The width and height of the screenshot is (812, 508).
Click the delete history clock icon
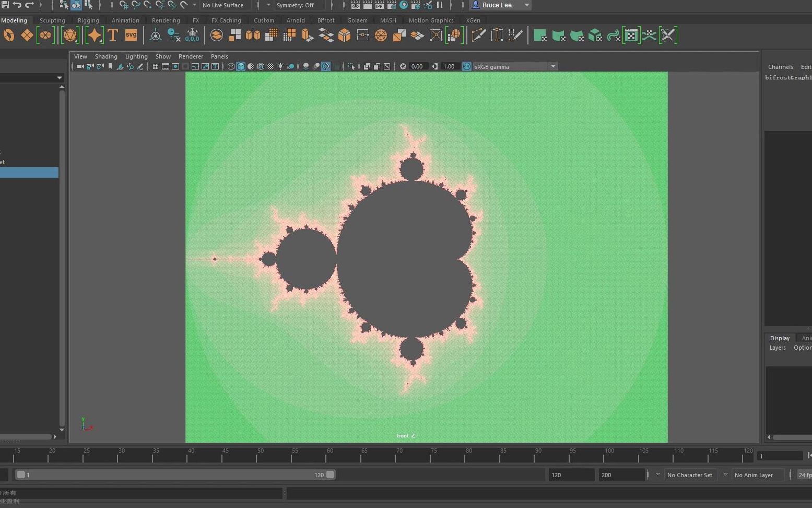pos(173,35)
